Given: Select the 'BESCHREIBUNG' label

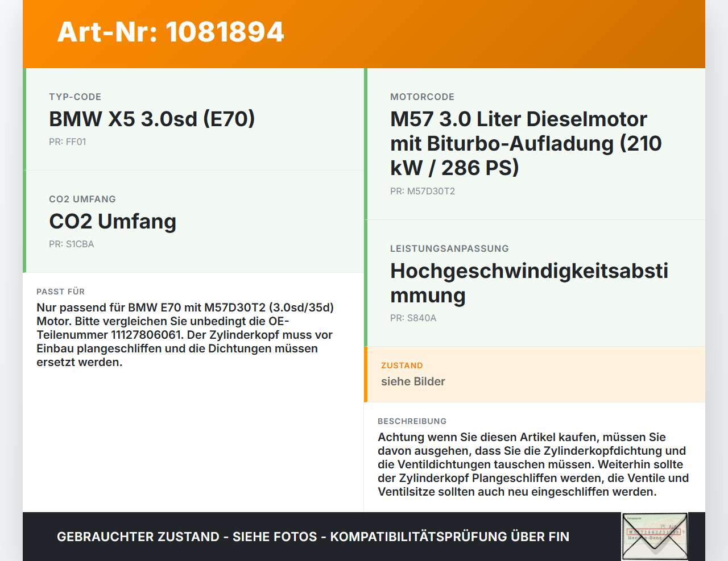Looking at the screenshot, I should (412, 421).
